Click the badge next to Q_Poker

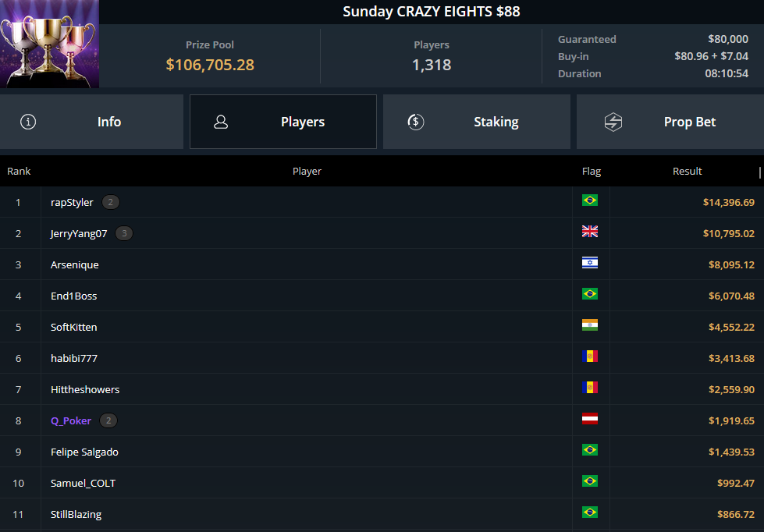coord(108,420)
